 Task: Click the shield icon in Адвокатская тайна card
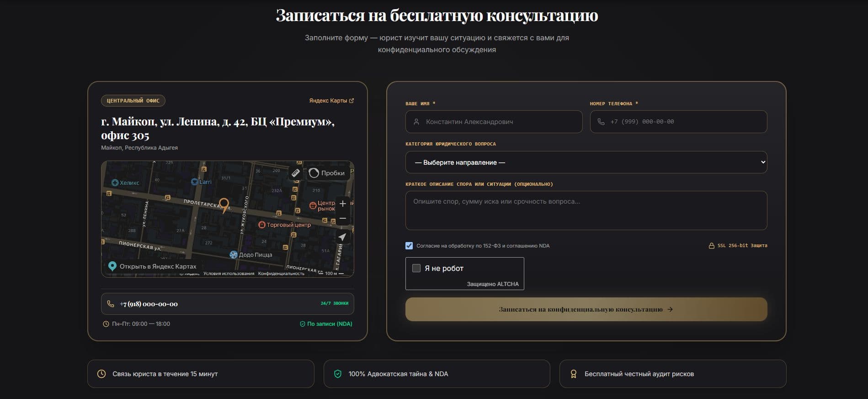click(338, 374)
